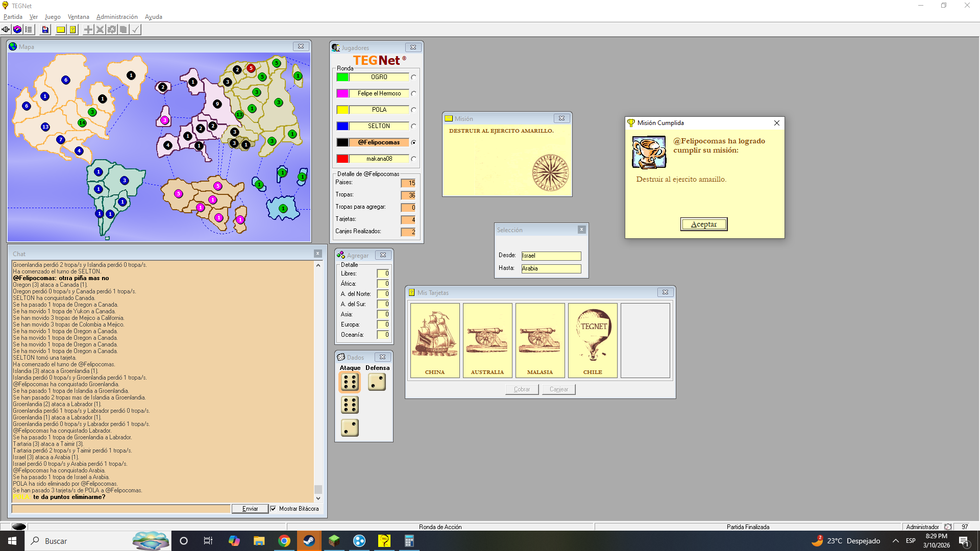The height and width of the screenshot is (551, 980).
Task: Collapse the Jugadores panel header button
Action: coord(413,47)
